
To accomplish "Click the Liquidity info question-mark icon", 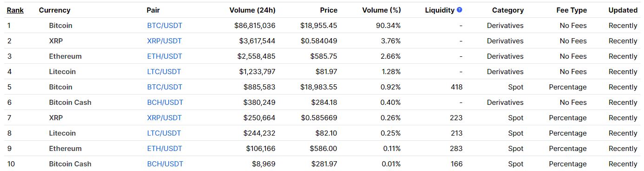I will 460,10.
